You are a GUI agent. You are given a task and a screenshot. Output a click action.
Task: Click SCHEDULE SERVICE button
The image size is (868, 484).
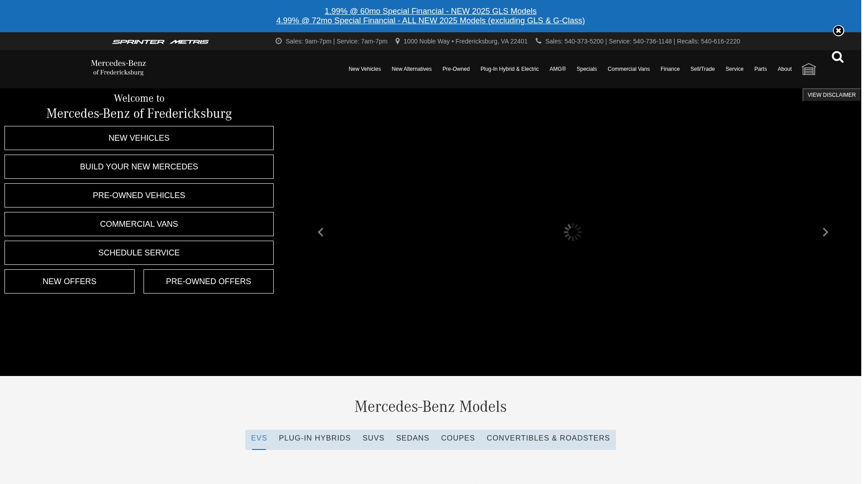coord(139,253)
